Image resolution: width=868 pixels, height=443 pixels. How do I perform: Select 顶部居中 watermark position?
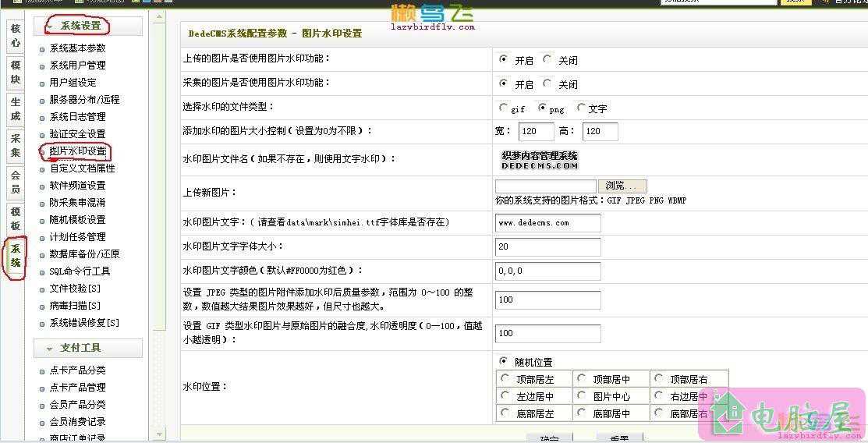[581, 379]
